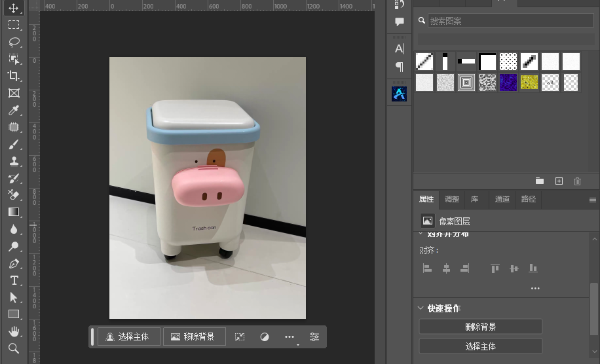Open more options in contextual task bar

(290, 337)
